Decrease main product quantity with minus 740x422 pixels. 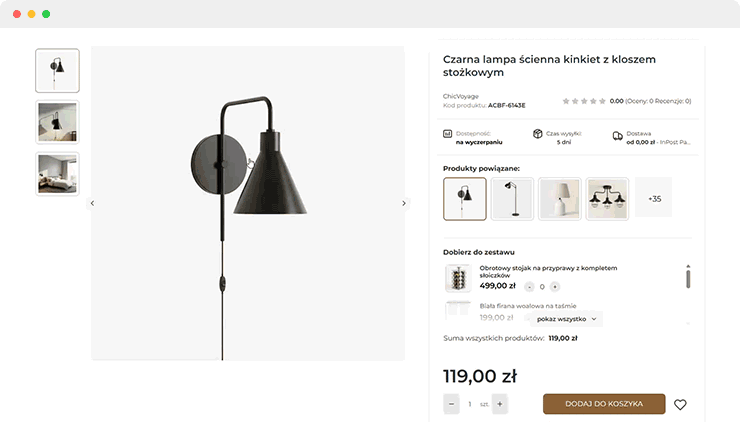pyautogui.click(x=452, y=404)
